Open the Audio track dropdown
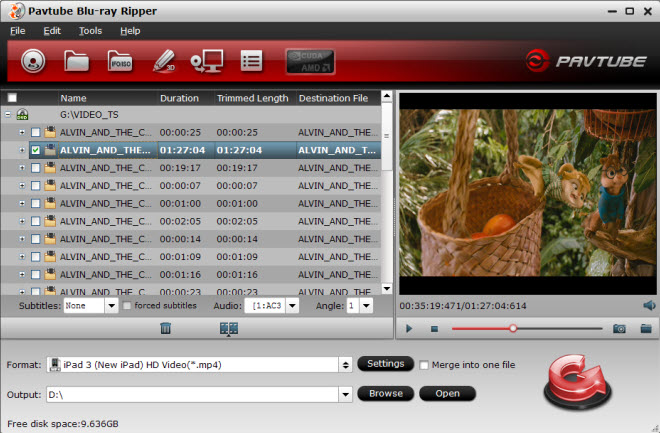Viewport: 660px width, 433px height. (x=293, y=305)
